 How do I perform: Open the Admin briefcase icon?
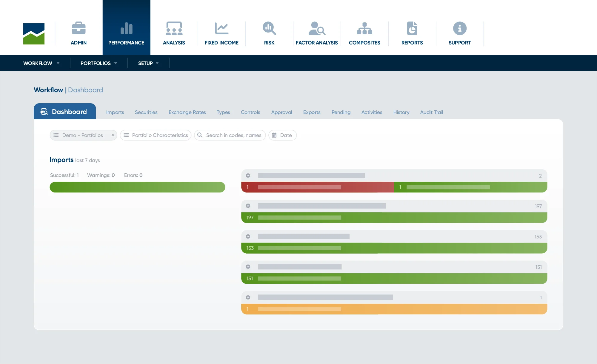pos(79,28)
